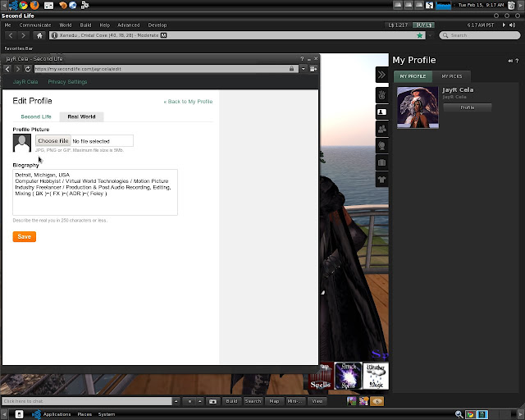Open Privacy Settings link
The height and width of the screenshot is (420, 525).
coord(67,82)
